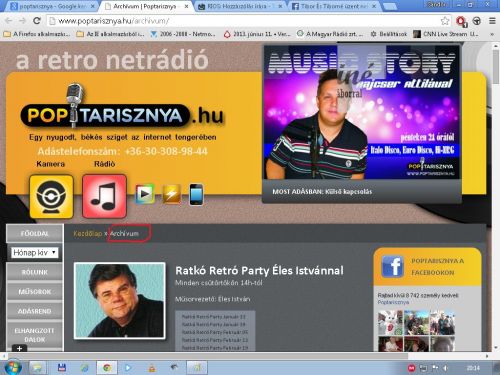Open the Ratkó Retró Party Február 05 link
This screenshot has height=375, width=500.
tap(215, 332)
